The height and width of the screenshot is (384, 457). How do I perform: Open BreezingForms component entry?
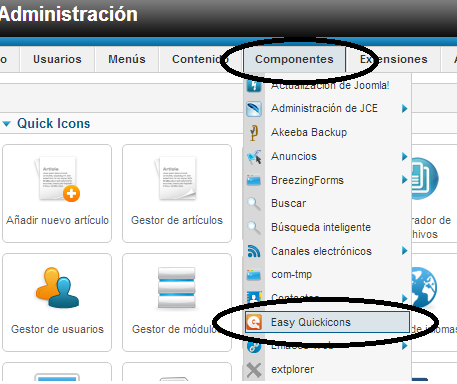coord(307,180)
